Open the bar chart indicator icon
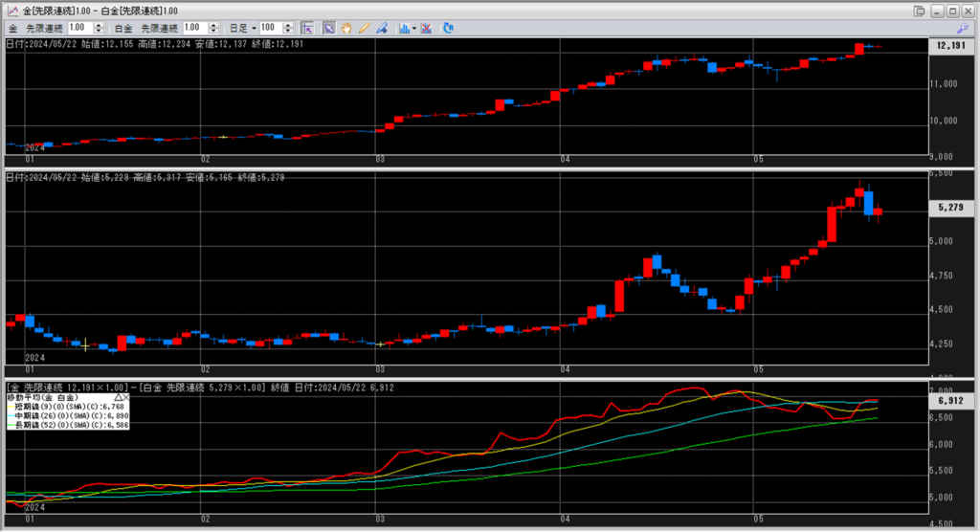Viewport: 980px width, 532px height. 404,29
